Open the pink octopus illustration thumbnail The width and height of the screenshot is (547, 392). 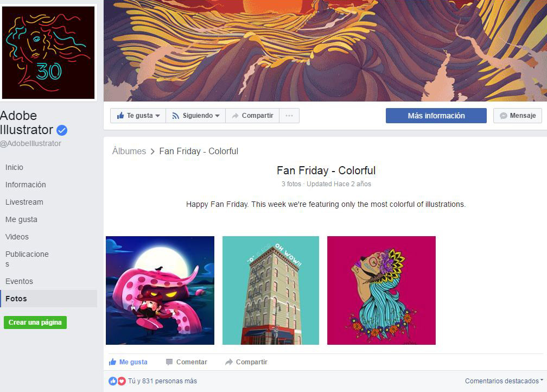click(160, 290)
